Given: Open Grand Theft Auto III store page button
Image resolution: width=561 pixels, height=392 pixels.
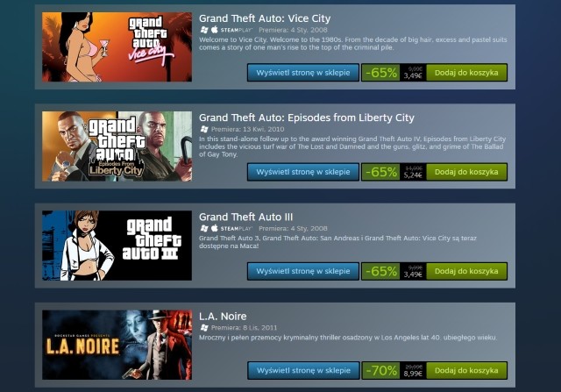Looking at the screenshot, I should click(x=303, y=271).
